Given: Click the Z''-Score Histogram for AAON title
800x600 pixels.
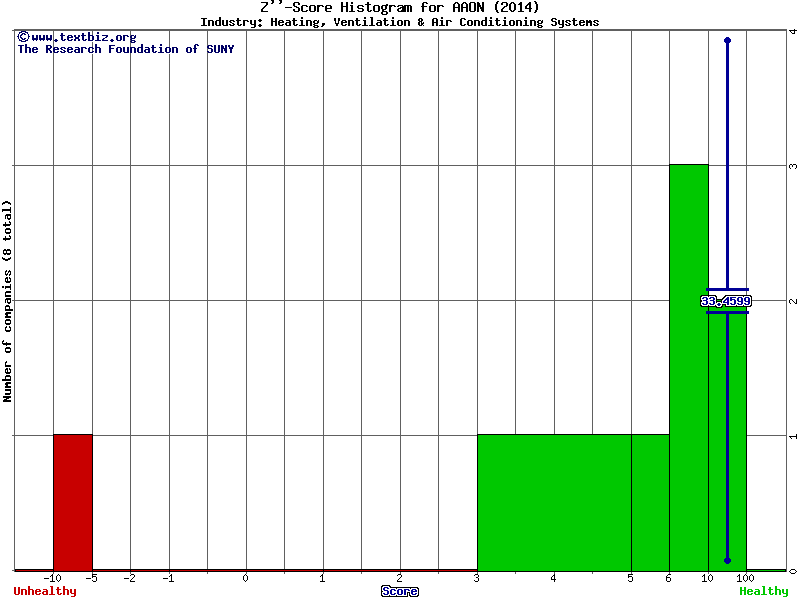Looking at the screenshot, I should tap(399, 7).
